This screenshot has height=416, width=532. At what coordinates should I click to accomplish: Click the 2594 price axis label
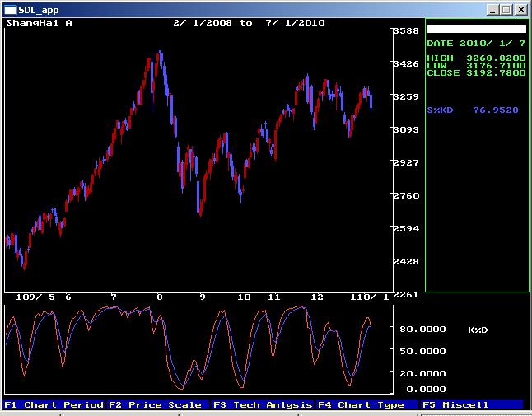(x=407, y=228)
